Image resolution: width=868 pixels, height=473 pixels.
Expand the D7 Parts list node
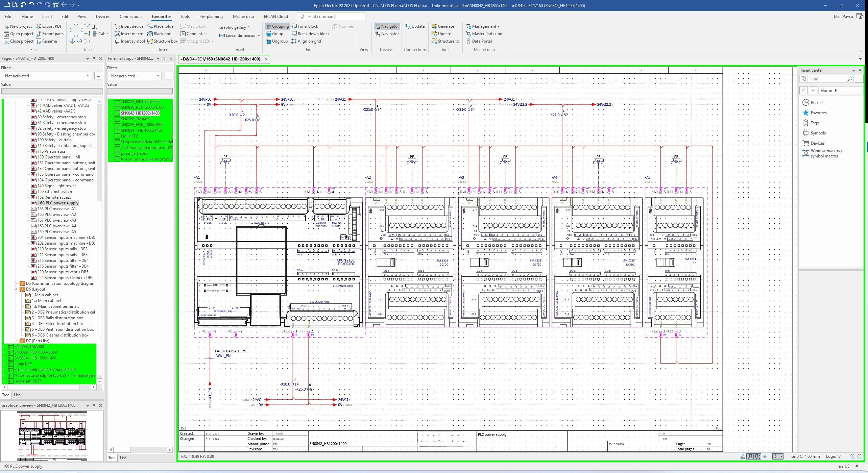tap(16, 341)
